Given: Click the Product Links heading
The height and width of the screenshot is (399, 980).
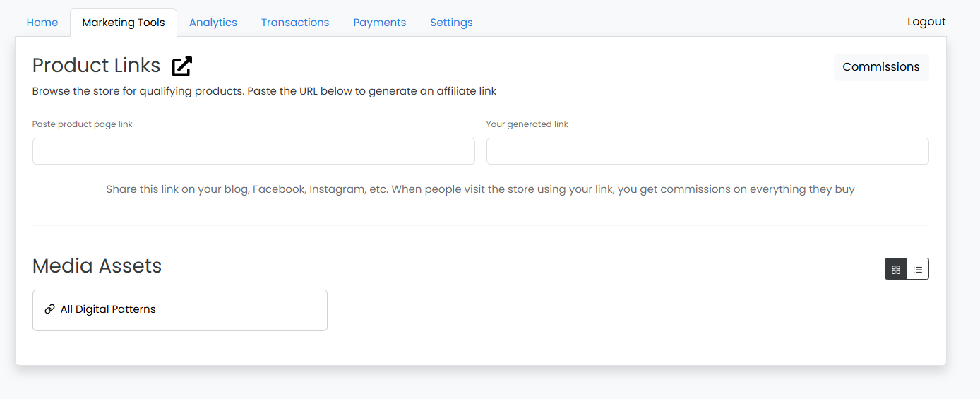Looking at the screenshot, I should point(97,66).
